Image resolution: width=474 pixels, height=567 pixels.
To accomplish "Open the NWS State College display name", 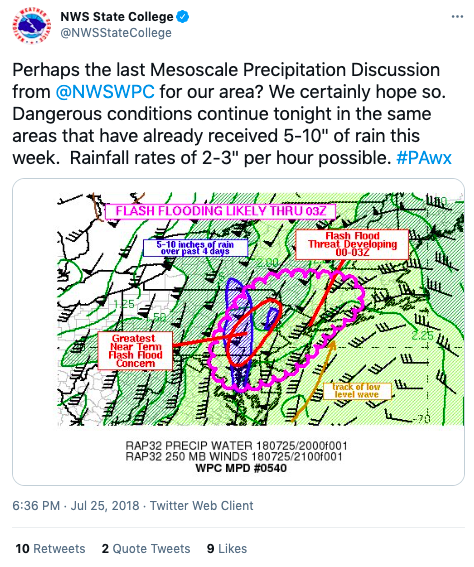I will [x=117, y=17].
